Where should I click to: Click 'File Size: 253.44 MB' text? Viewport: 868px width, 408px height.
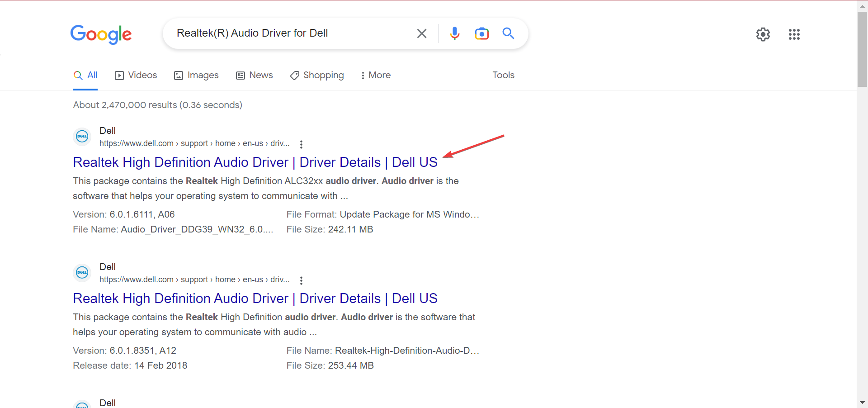pos(330,365)
